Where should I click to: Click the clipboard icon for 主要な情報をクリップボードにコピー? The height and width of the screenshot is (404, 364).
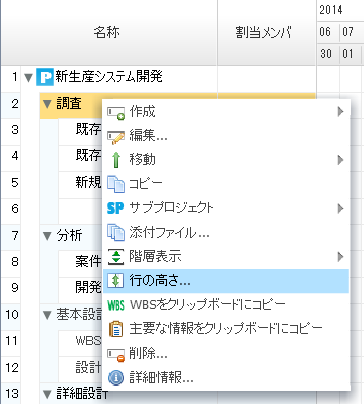coord(116,329)
